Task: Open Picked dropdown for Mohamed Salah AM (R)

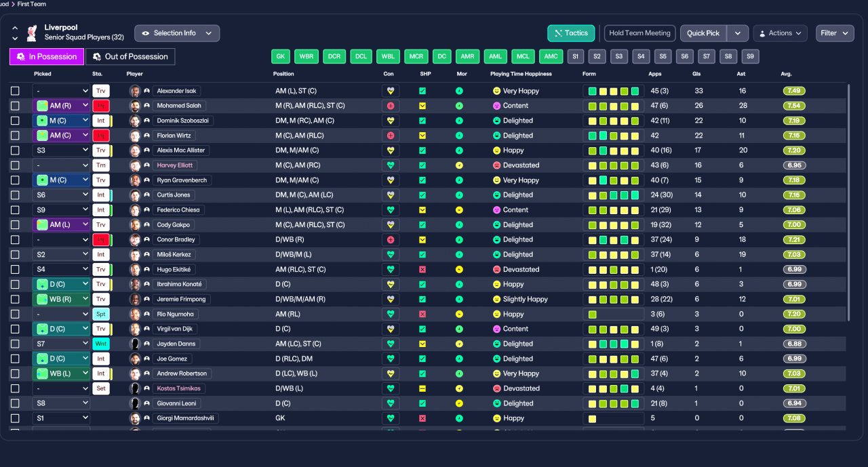Action: click(62, 106)
